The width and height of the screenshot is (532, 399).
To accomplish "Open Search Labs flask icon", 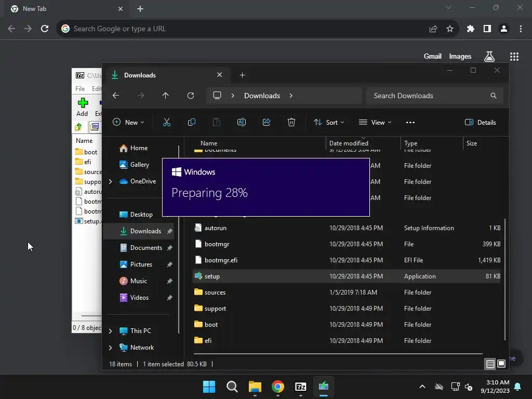I will point(489,57).
